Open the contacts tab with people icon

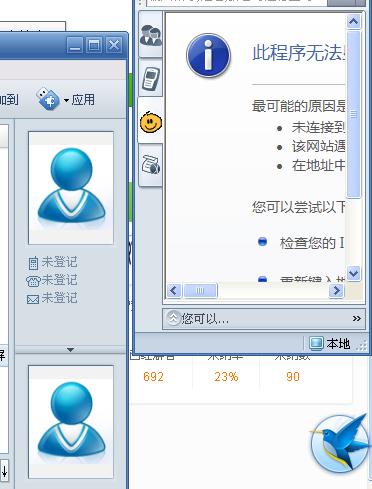[151, 35]
